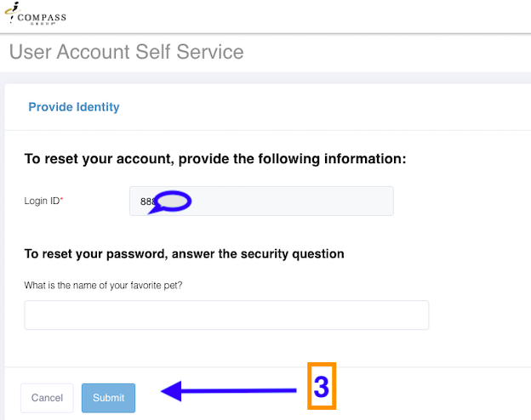Click the orange boxed number 3 annotation
This screenshot has height=420, width=531.
[321, 388]
